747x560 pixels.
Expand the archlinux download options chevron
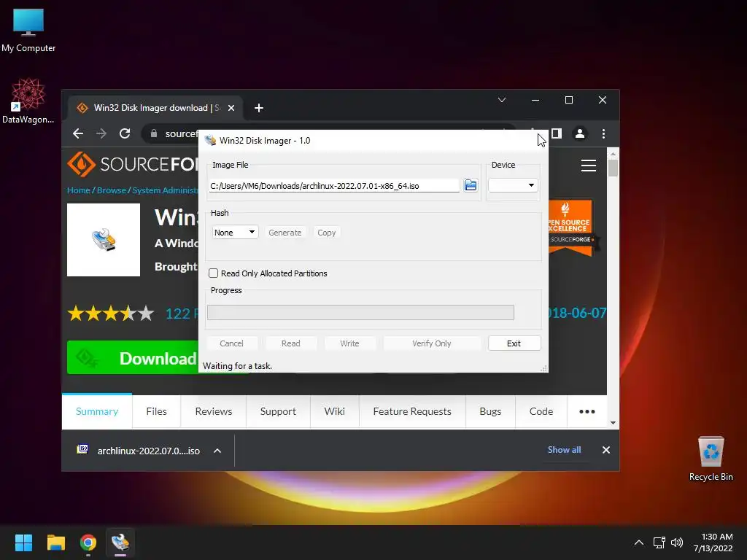point(217,451)
